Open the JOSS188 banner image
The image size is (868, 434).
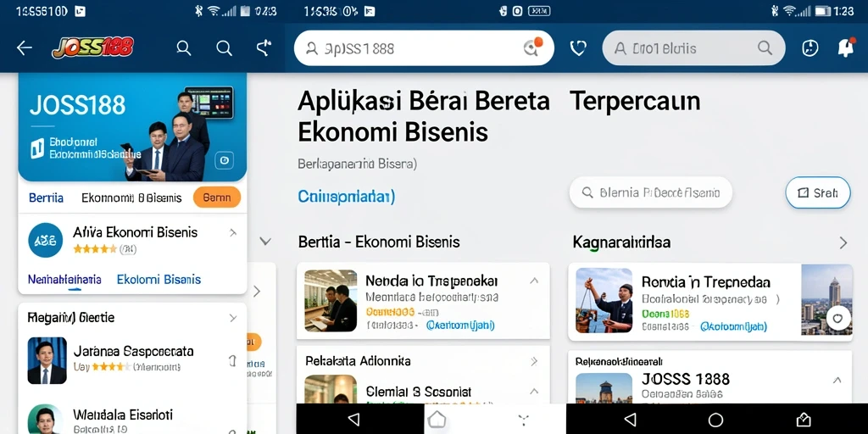click(x=133, y=127)
